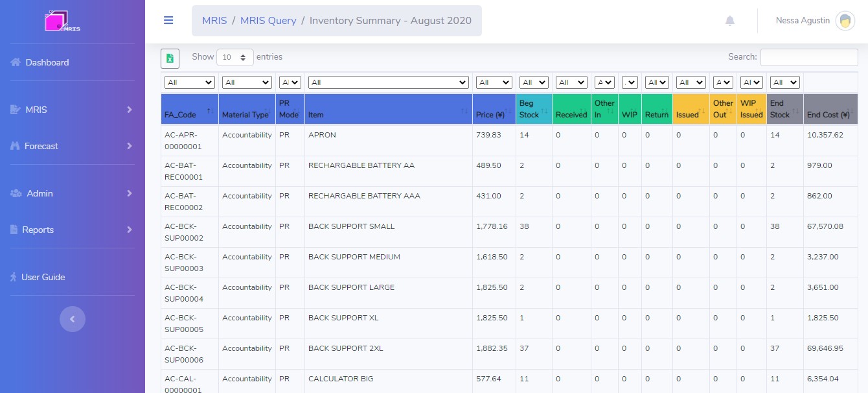
Task: Click the User Guide icon
Action: pyautogui.click(x=14, y=277)
